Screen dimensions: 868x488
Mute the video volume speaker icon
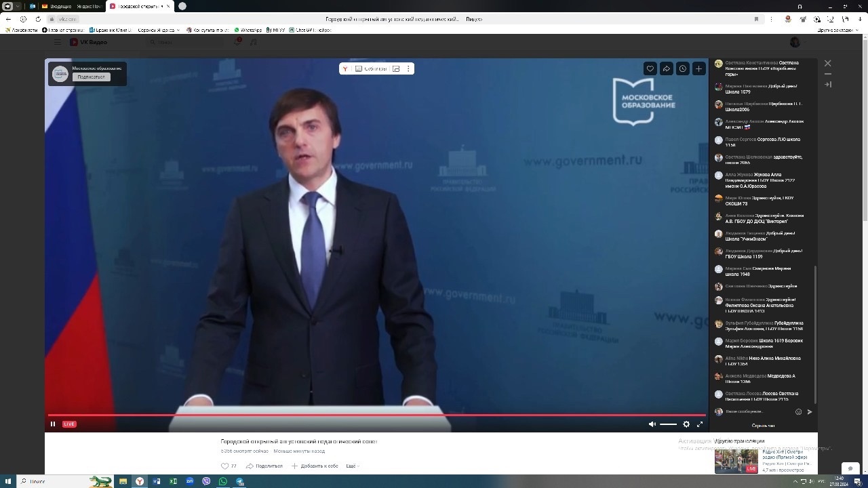coord(652,424)
